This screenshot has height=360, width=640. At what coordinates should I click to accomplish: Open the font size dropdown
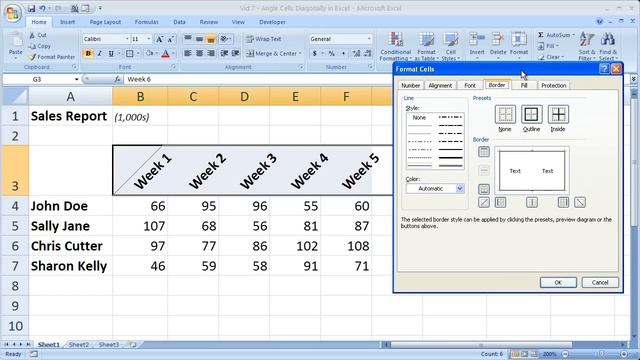(149, 39)
